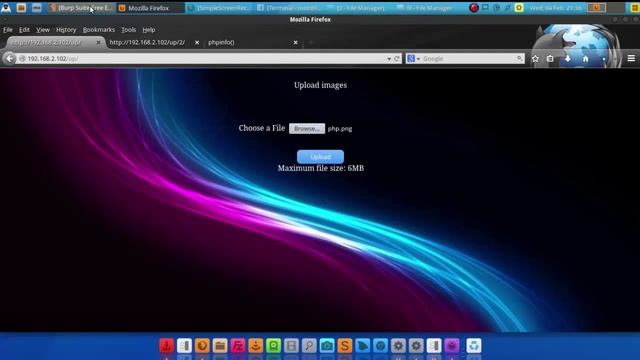Show bookmarks list icon
The height and width of the screenshot is (360, 640).
[x=550, y=59]
